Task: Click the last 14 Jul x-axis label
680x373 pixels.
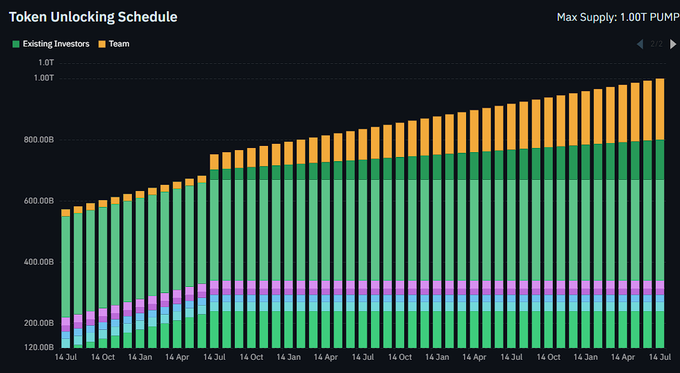Action: (660, 357)
